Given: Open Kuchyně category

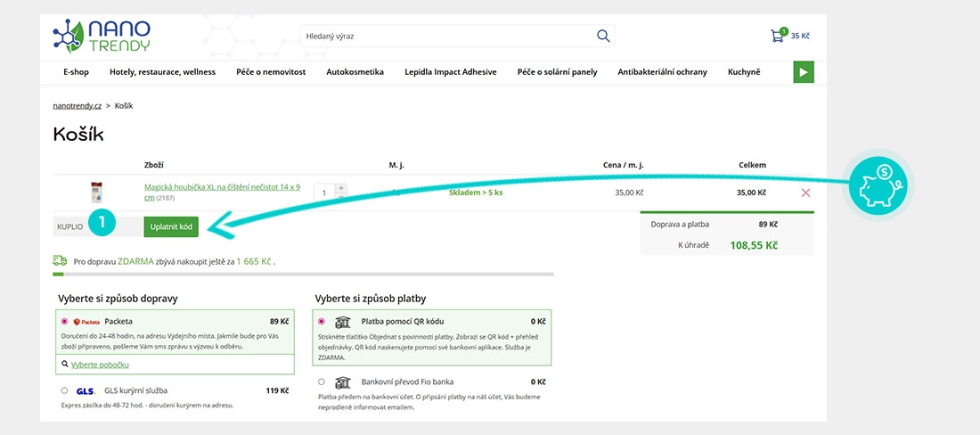Looking at the screenshot, I should click(x=744, y=72).
